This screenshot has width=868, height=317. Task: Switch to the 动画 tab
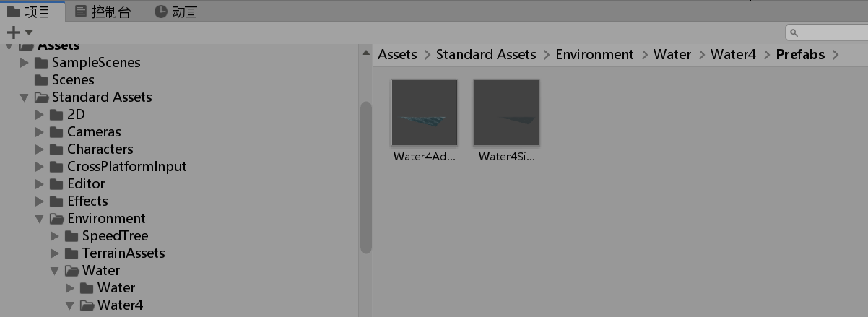tap(175, 12)
